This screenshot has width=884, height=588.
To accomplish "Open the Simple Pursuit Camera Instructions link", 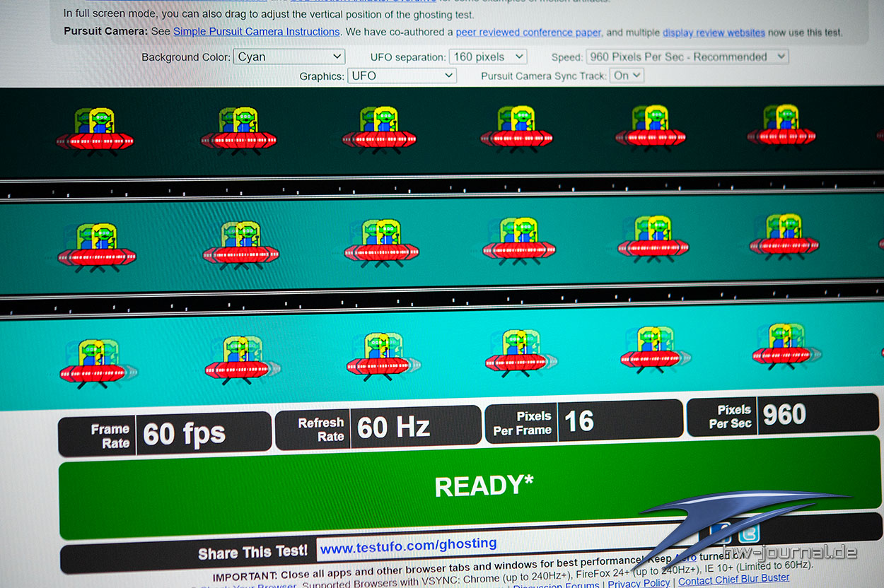I will pyautogui.click(x=256, y=32).
